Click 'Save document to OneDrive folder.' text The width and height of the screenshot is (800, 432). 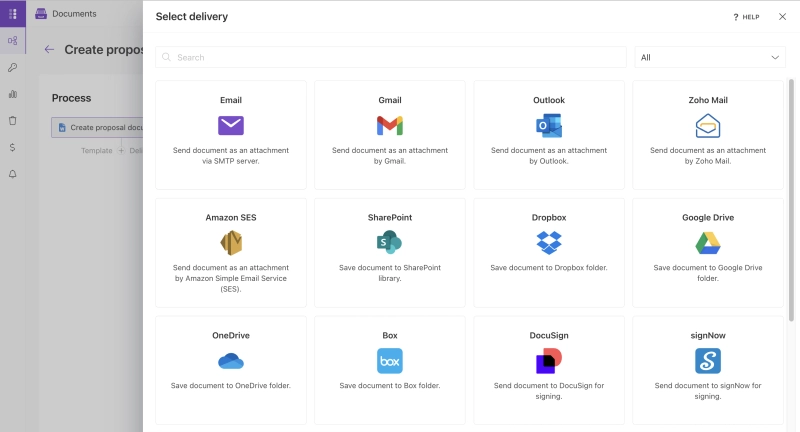[x=231, y=386]
